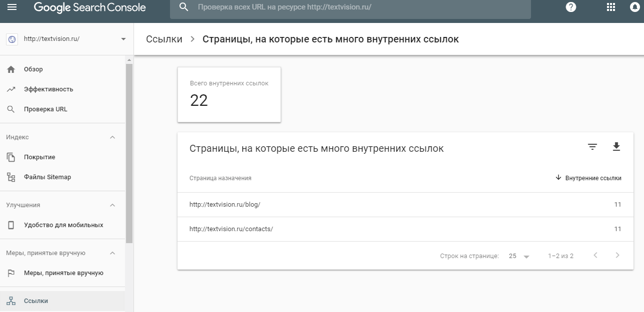Collapse the Улучшения sidebar section
The height and width of the screenshot is (312, 644).
click(112, 205)
